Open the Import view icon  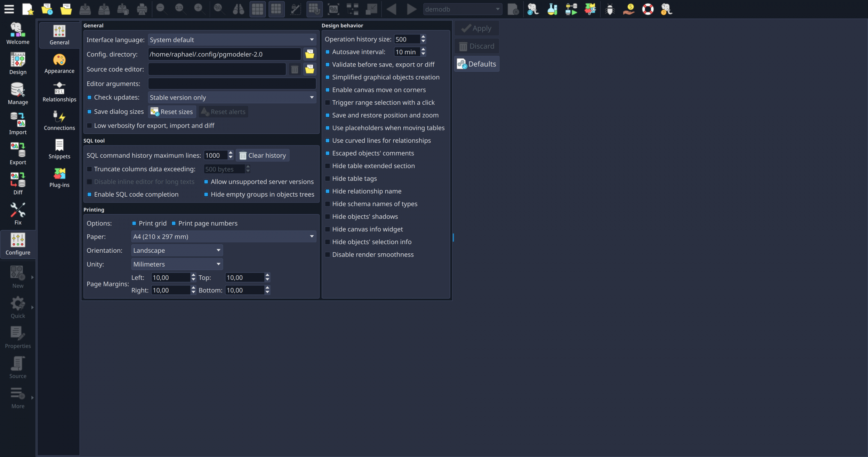point(18,123)
